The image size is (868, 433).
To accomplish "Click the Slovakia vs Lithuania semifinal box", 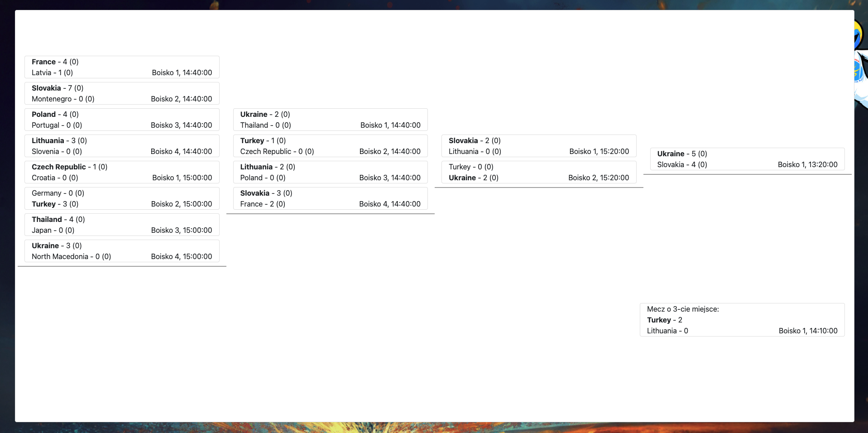I will coord(538,146).
